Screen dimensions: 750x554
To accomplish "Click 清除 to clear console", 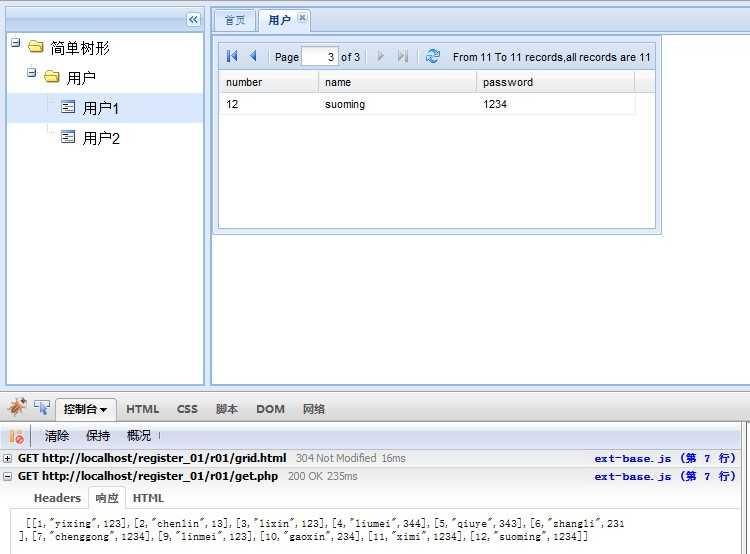I will [x=57, y=436].
